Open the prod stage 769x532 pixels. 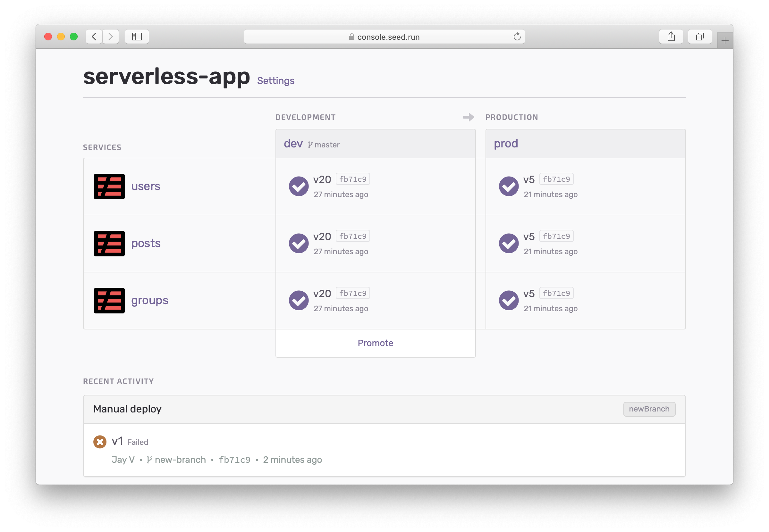pos(505,144)
